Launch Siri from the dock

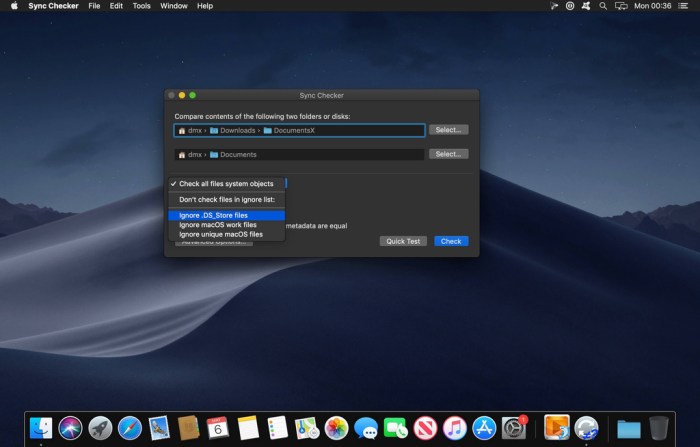70,428
